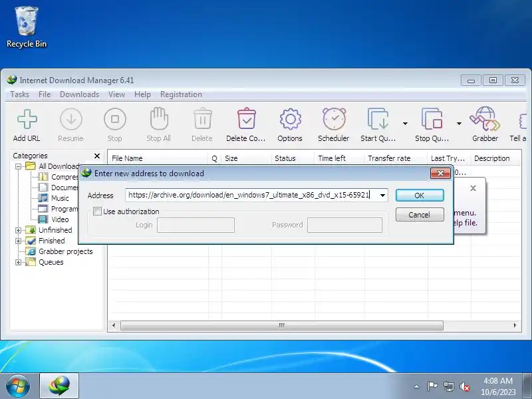
Task: Select the Compressed category icon
Action: pos(43,176)
